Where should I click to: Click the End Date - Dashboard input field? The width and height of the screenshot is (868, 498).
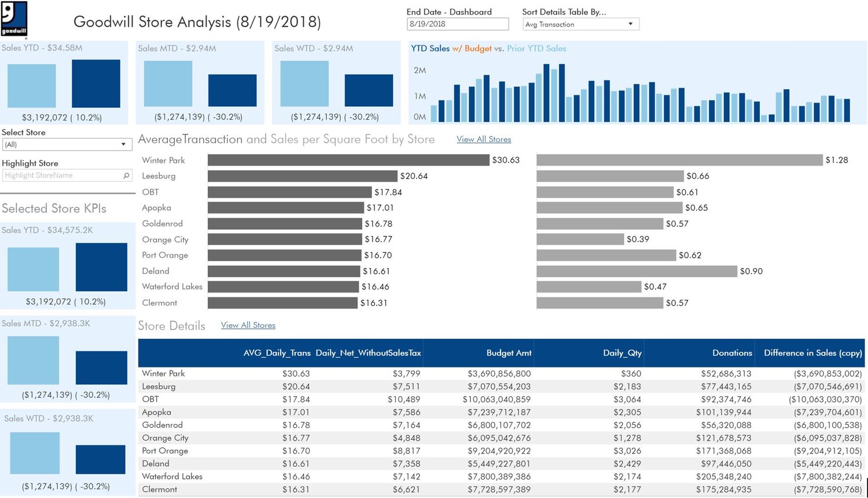click(457, 24)
